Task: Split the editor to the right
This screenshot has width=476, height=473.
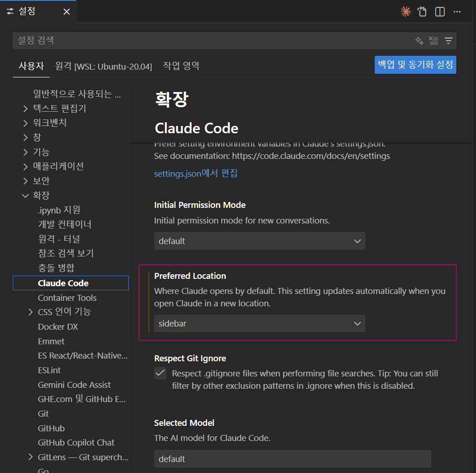Action: coord(439,12)
